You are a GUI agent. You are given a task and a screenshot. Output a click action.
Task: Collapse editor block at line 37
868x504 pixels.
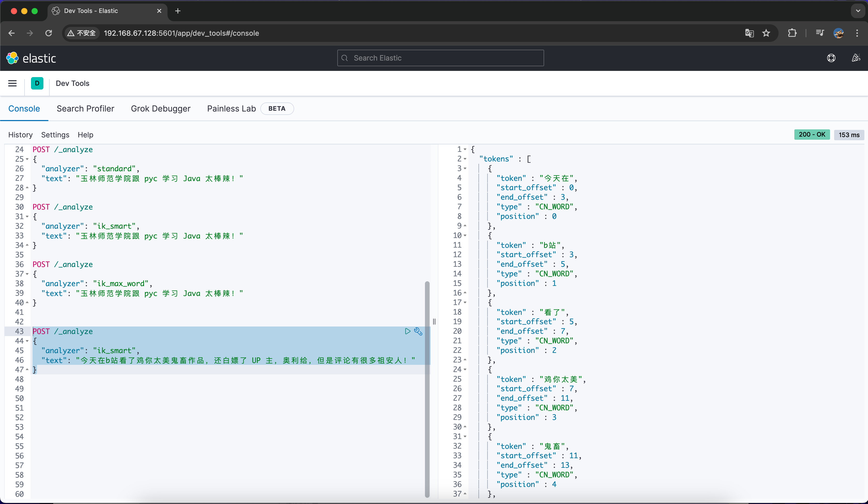click(x=27, y=274)
